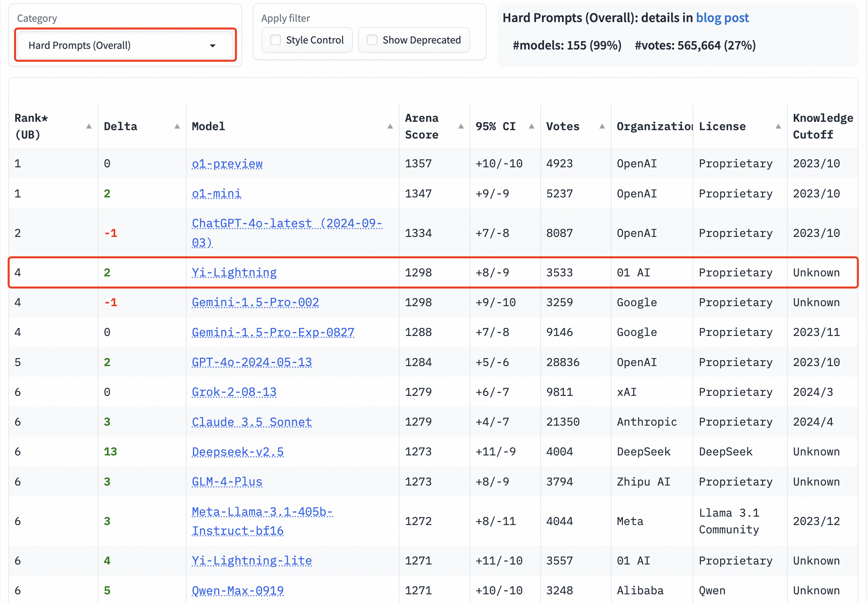
Task: Open the o1-preview model link
Action: pos(227,164)
